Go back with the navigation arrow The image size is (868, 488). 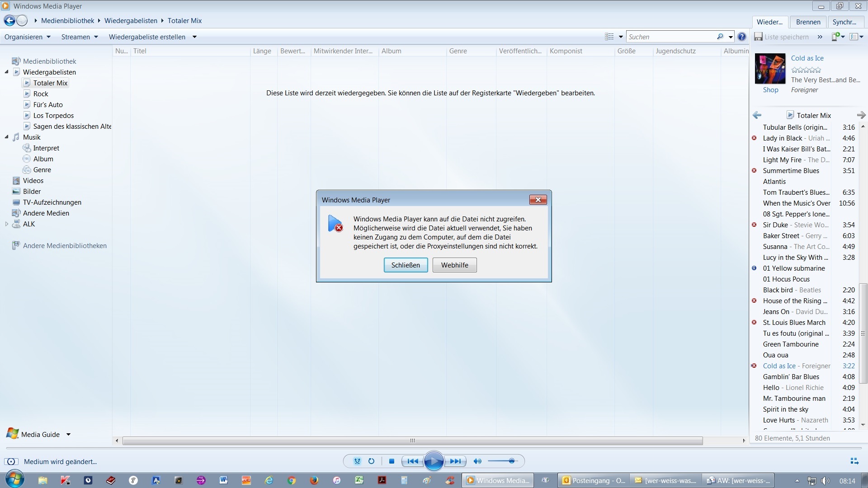pos(9,21)
